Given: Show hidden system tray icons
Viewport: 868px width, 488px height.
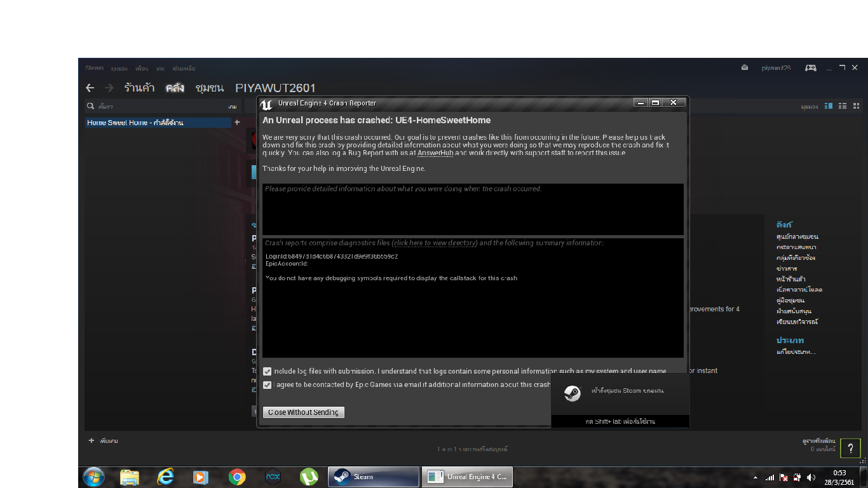Looking at the screenshot, I should coord(756,478).
